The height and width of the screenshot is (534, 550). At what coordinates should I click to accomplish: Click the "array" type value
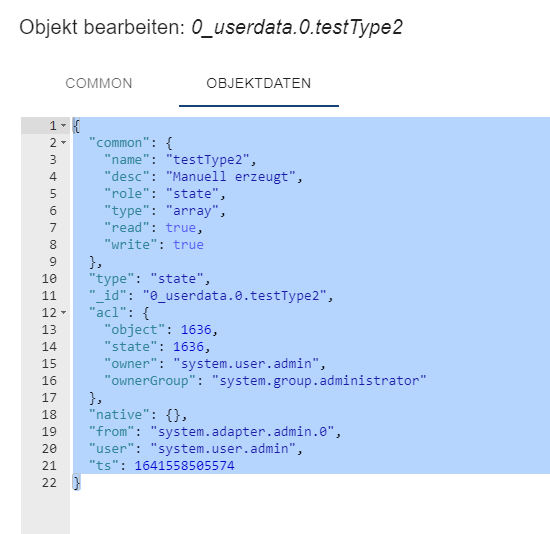[x=192, y=211]
